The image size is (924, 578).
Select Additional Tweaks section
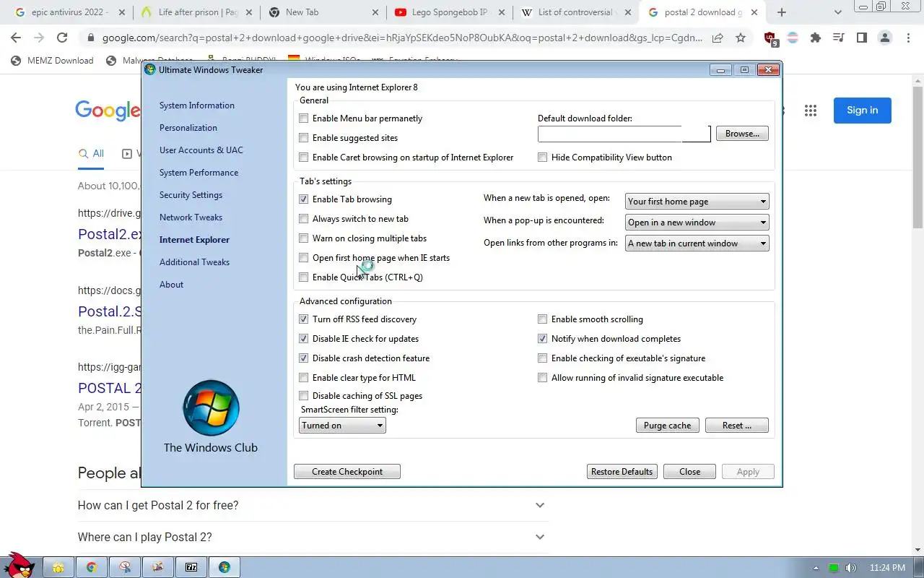(194, 262)
